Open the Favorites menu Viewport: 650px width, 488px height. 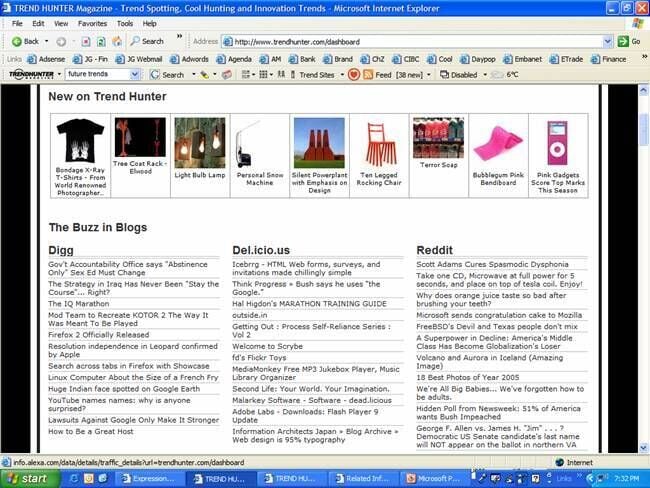click(x=92, y=22)
